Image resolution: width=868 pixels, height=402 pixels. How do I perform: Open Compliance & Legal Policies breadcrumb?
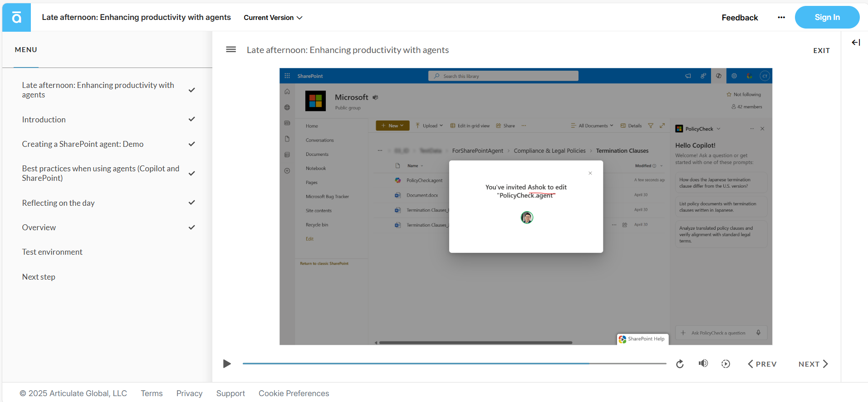tap(549, 150)
